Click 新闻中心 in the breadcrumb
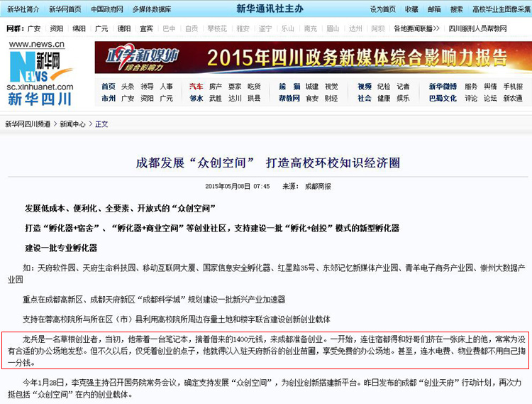The image size is (532, 404). click(x=72, y=124)
